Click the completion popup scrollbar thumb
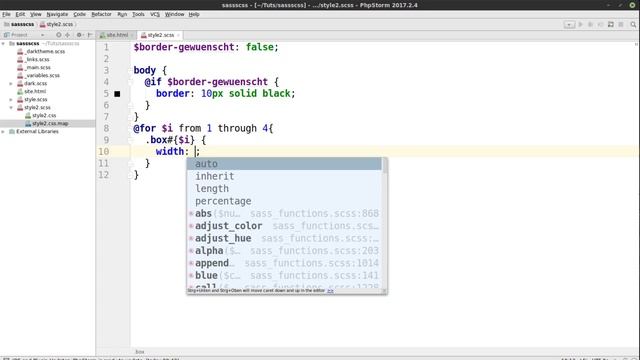 [x=384, y=165]
